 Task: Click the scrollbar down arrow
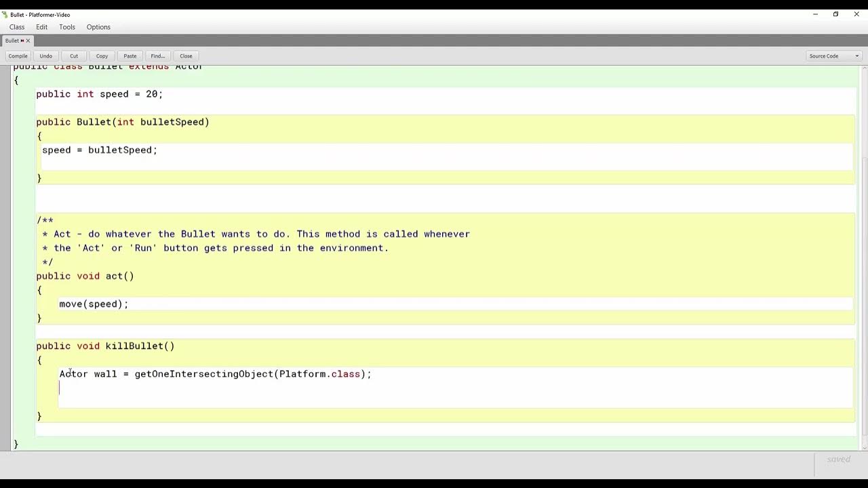865,447
